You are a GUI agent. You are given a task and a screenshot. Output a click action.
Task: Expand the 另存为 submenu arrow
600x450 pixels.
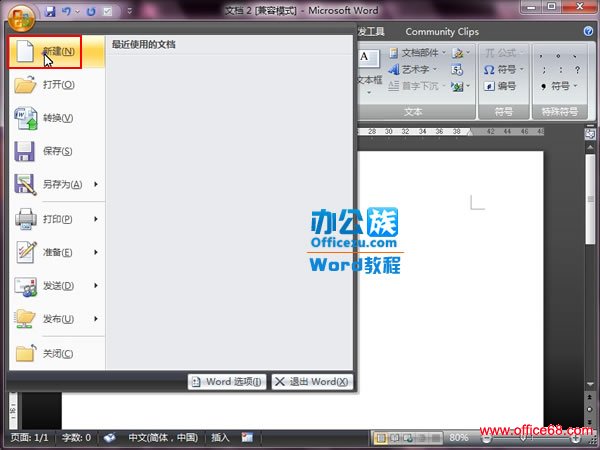pyautogui.click(x=96, y=184)
